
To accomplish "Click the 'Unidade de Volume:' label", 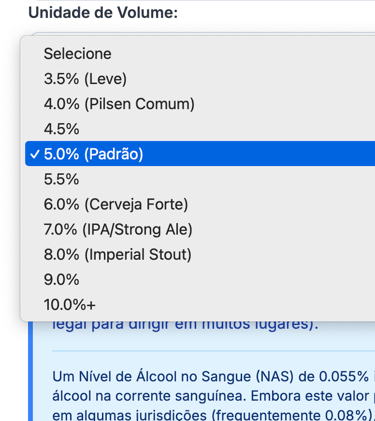I will 103,13.
